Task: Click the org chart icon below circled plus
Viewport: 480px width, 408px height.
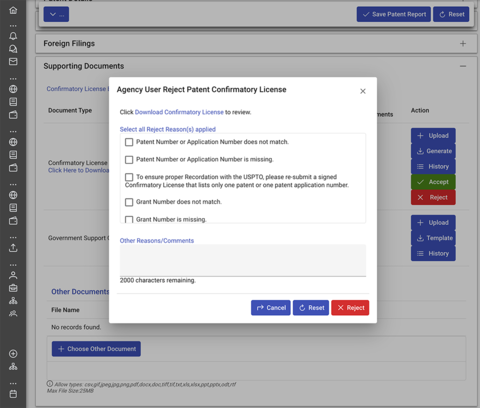Action: (13, 367)
